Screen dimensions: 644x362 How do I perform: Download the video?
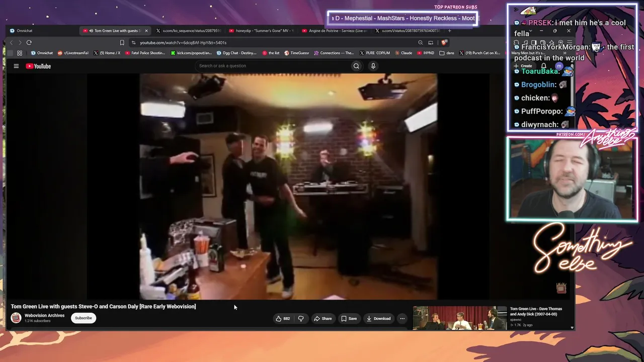click(x=378, y=318)
